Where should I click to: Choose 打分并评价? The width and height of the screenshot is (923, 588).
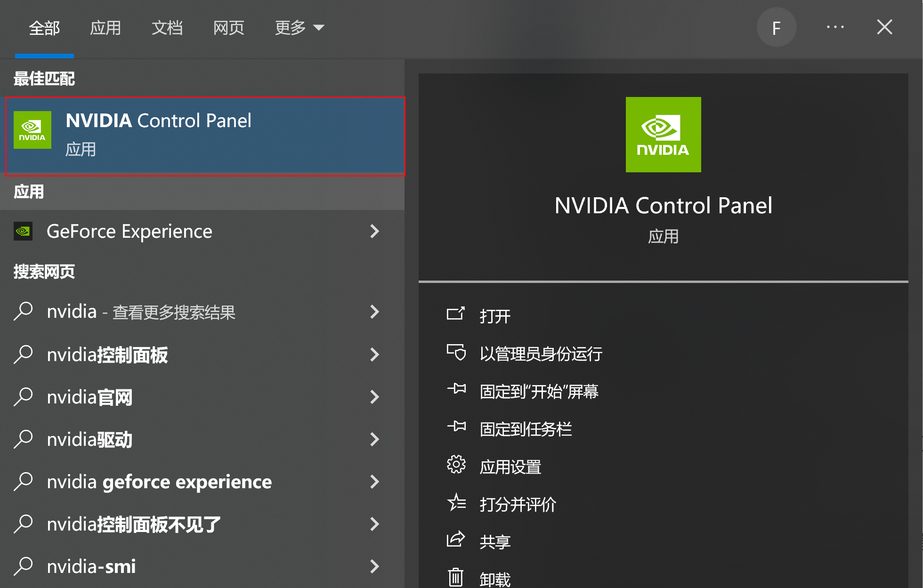[x=518, y=504]
